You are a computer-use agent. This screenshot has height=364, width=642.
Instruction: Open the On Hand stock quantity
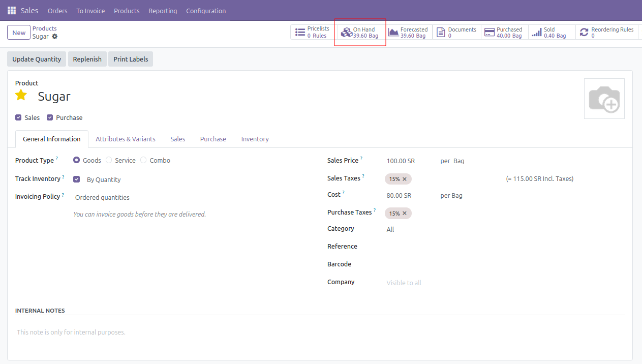click(x=360, y=33)
